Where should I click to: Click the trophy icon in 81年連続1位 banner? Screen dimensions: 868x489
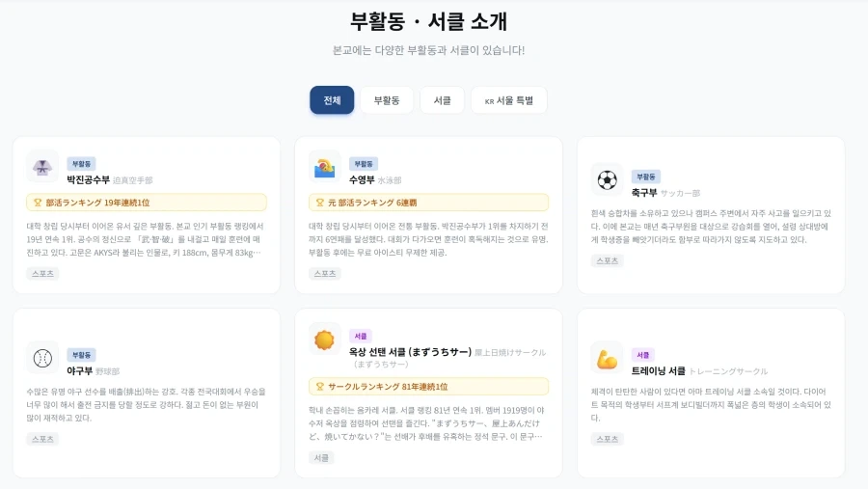[320, 387]
